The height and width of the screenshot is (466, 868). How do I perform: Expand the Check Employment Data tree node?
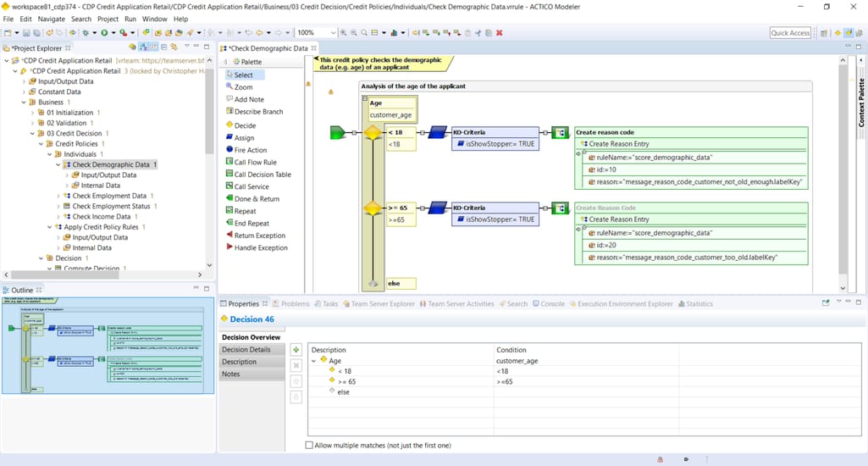[58, 196]
